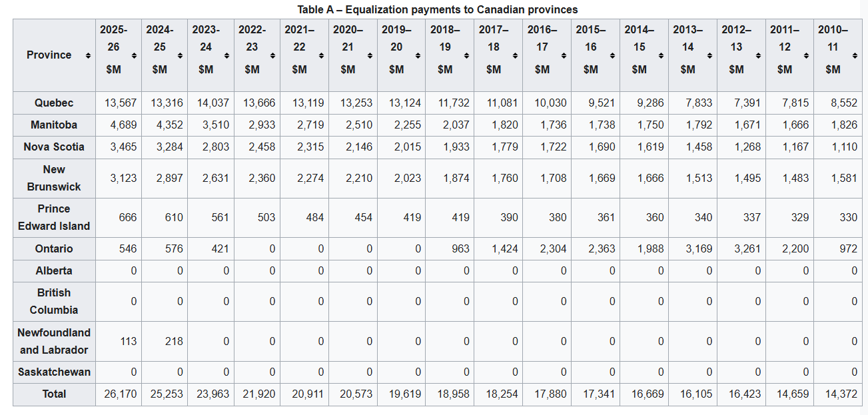868x415 pixels.
Task: Click the Quebec row header
Action: 54,103
